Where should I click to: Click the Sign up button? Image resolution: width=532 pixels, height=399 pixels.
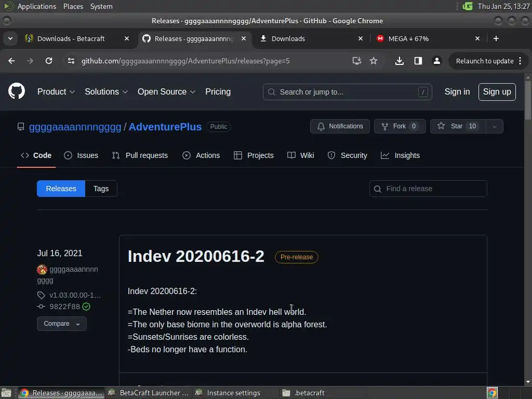point(497,91)
